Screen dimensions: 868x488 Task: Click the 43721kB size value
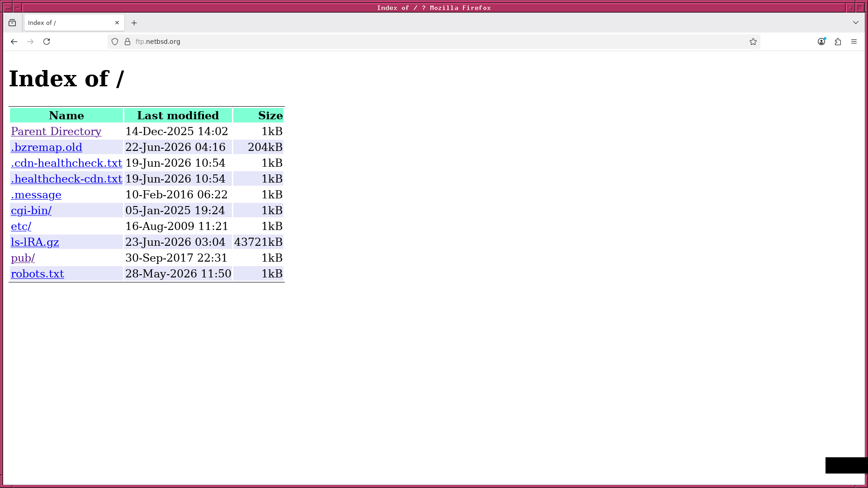[x=258, y=242]
